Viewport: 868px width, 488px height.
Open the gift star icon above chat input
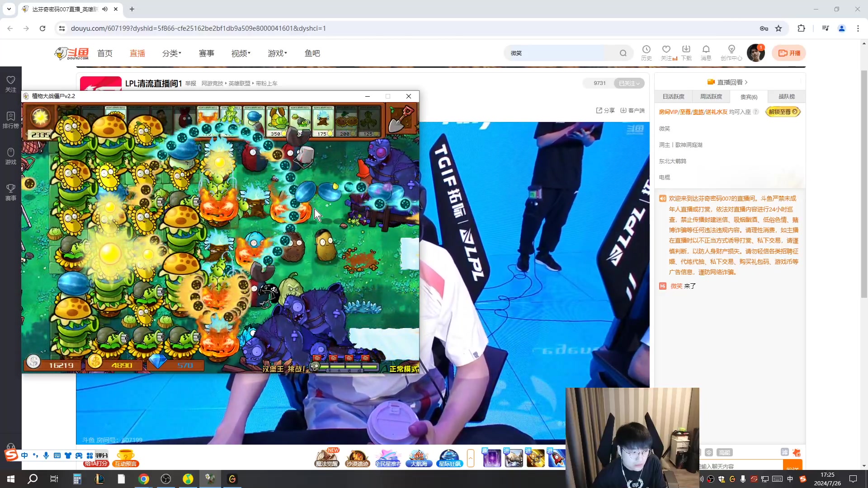[797, 452]
